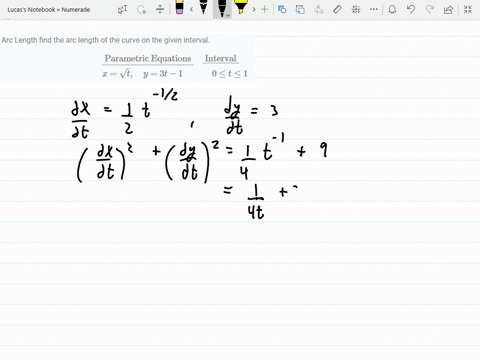Toggle Ink to Shape conversion

[300, 9]
